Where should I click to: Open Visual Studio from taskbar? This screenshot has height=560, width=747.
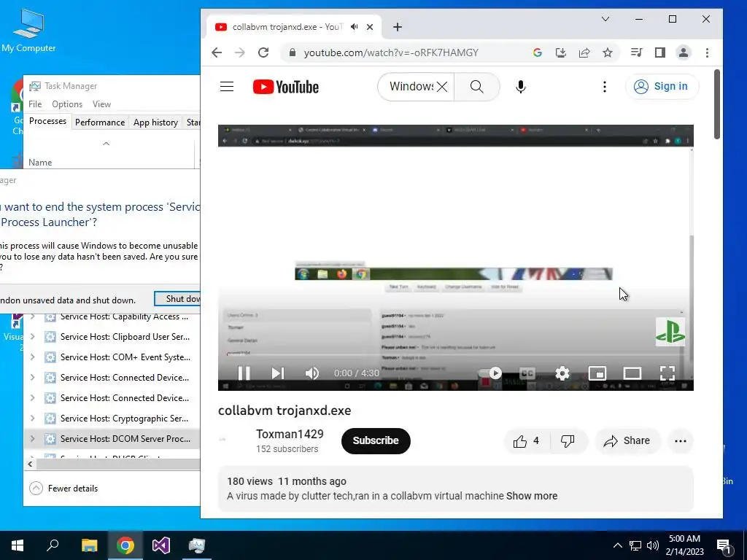point(161,545)
